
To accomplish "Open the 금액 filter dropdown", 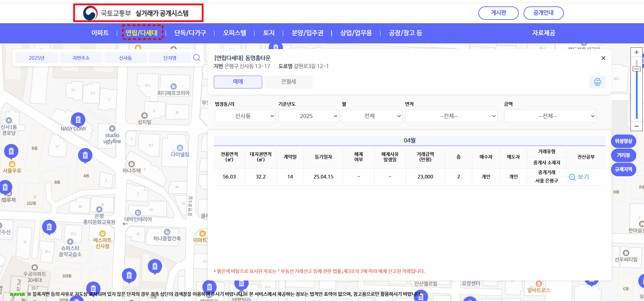I will 550,116.
